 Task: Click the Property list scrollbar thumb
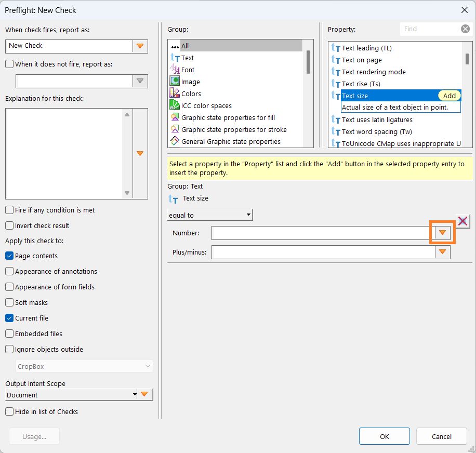point(467,59)
